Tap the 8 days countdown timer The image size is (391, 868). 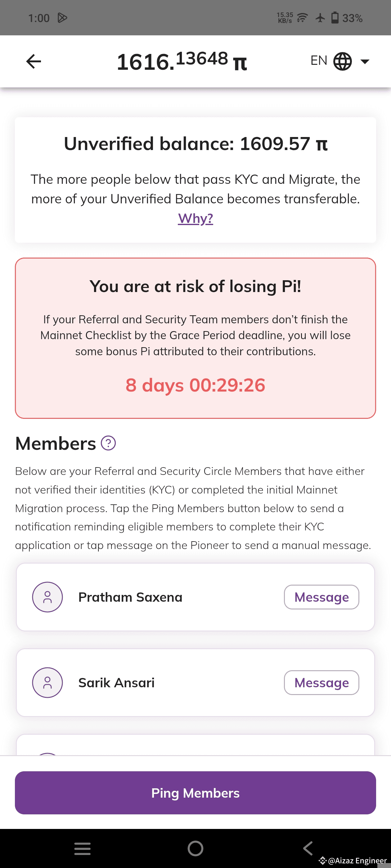pyautogui.click(x=195, y=385)
